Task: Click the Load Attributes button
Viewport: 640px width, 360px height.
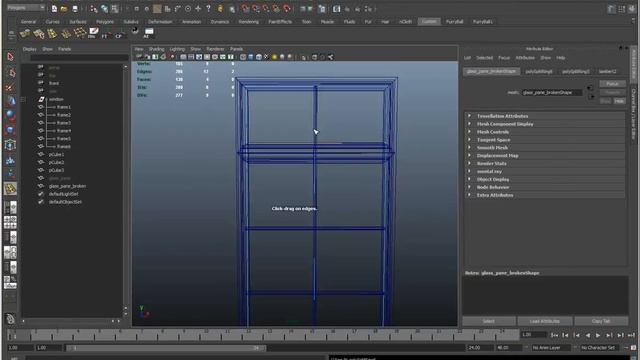Action: (x=544, y=321)
